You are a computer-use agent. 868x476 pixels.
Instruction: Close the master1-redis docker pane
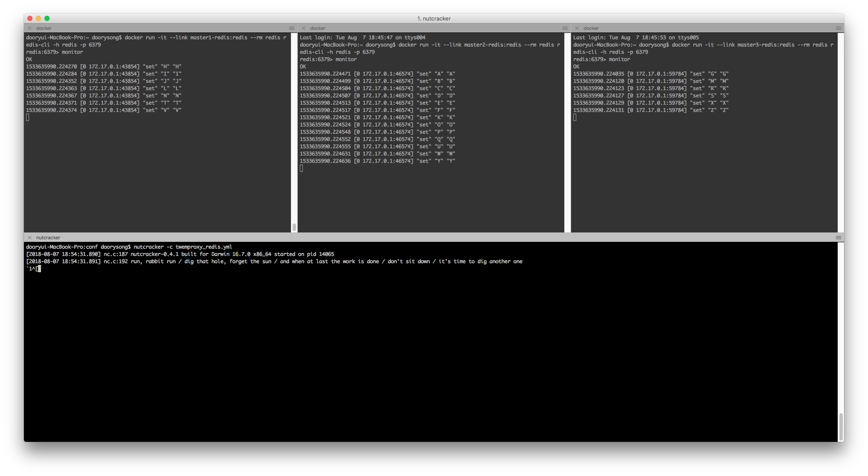30,28
